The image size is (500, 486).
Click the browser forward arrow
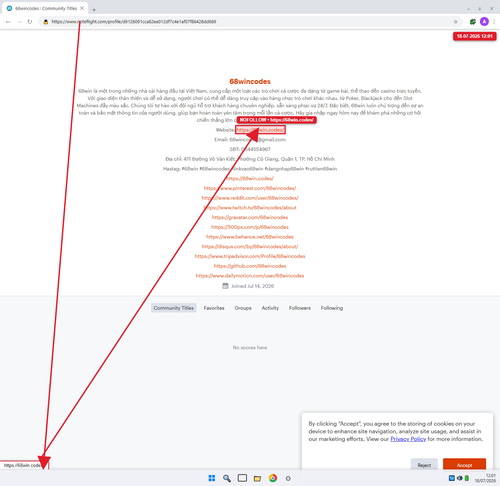pos(19,22)
